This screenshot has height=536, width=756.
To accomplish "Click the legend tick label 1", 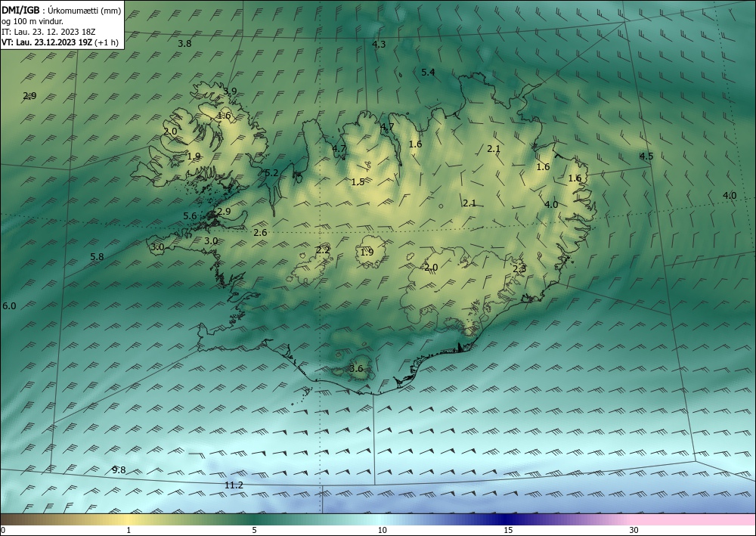I will click(129, 531).
